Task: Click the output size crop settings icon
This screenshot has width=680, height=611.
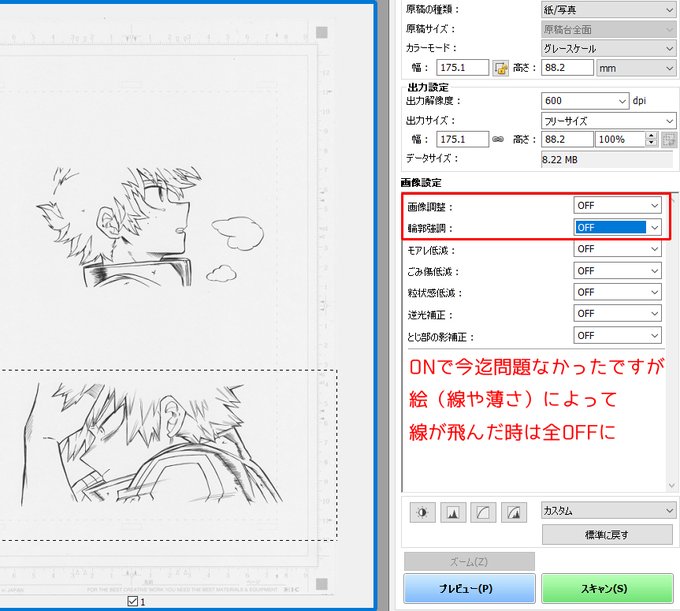Action: (x=669, y=140)
